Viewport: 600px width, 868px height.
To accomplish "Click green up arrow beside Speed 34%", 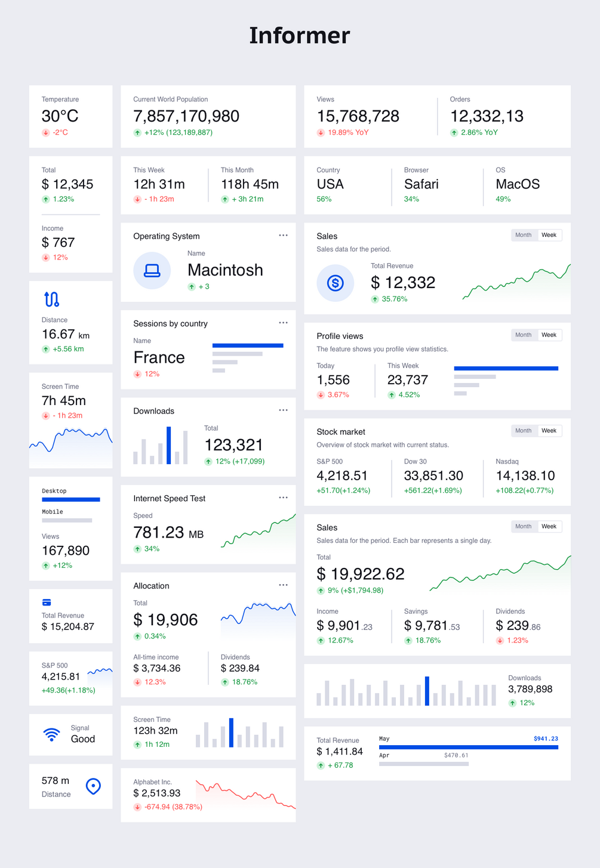I will [x=137, y=549].
